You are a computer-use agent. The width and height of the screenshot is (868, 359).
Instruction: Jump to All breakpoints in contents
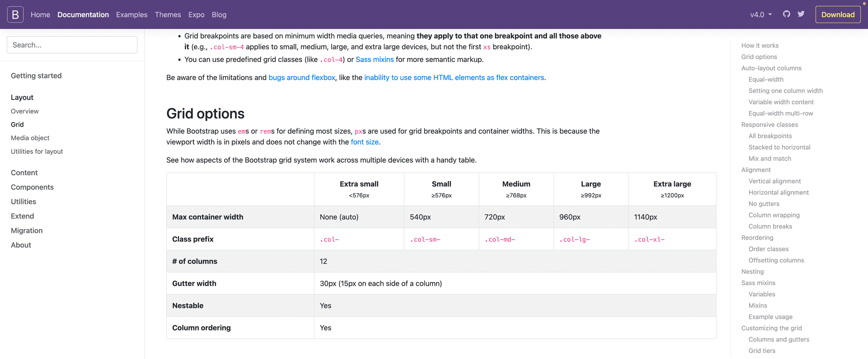770,136
